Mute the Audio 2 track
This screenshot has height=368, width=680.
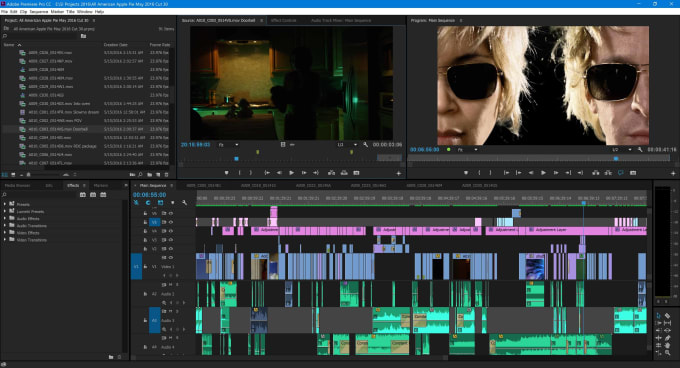point(170,285)
